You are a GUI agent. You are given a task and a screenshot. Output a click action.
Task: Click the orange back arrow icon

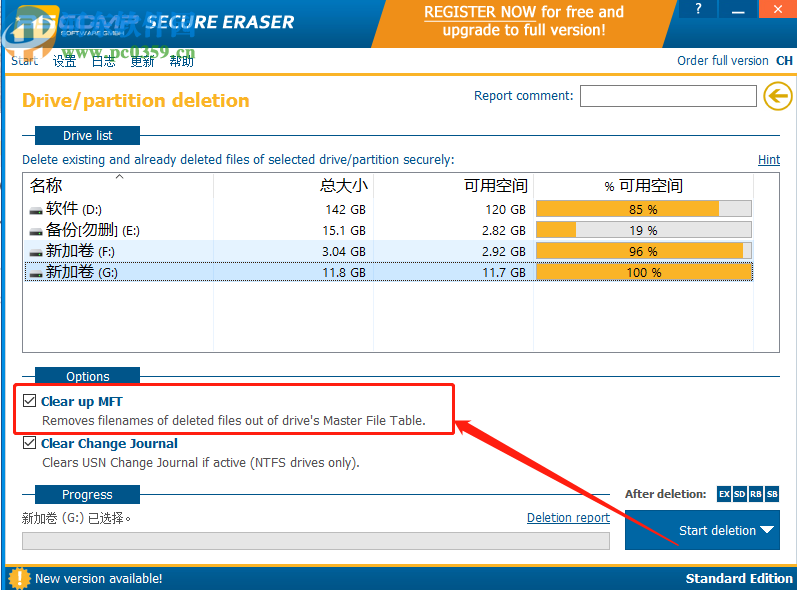tap(778, 96)
